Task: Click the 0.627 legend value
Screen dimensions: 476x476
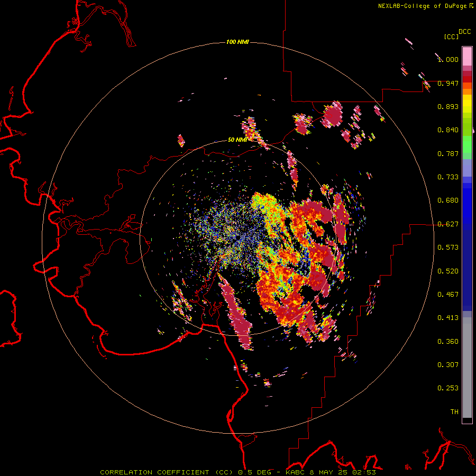Action: point(448,224)
